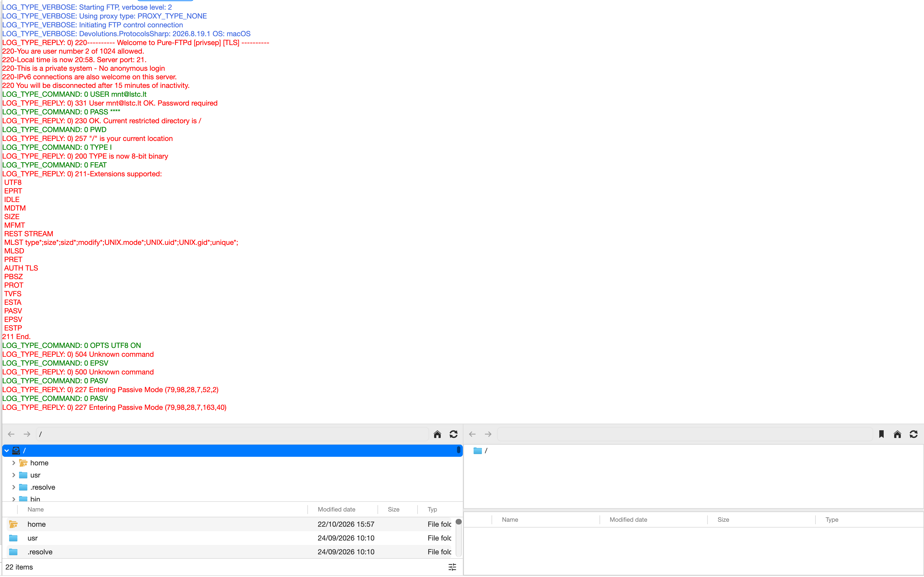The image size is (924, 577).
Task: Click the left pane path field
Action: click(x=232, y=434)
